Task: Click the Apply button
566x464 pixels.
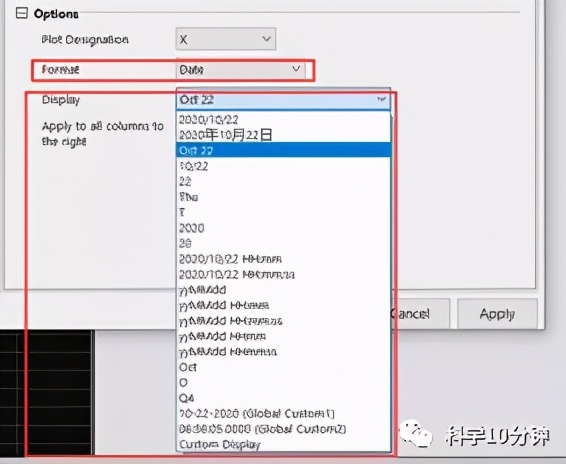Action: coord(497,314)
